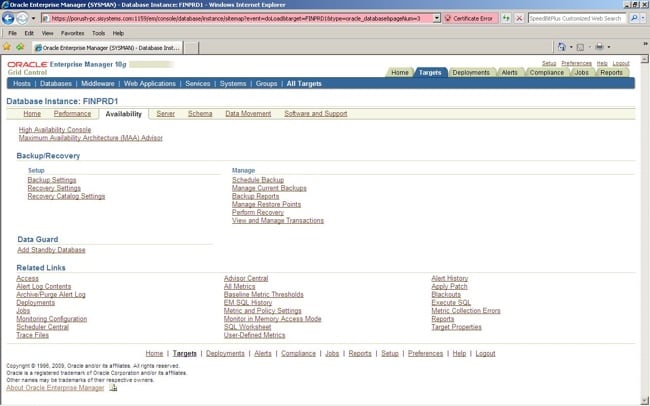This screenshot has height=406, width=650.
Task: Click the icon beside About Oracle Enterprise Manager
Action: pos(113,388)
